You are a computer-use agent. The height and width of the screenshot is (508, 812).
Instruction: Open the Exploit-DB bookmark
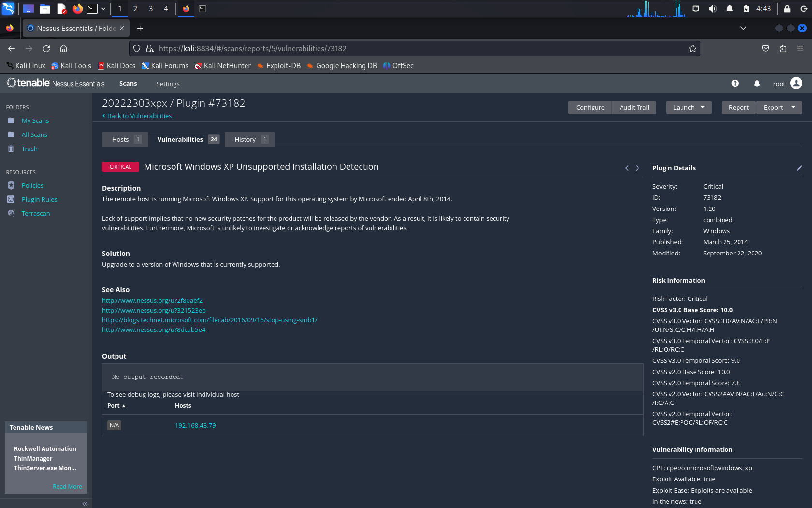click(278, 66)
